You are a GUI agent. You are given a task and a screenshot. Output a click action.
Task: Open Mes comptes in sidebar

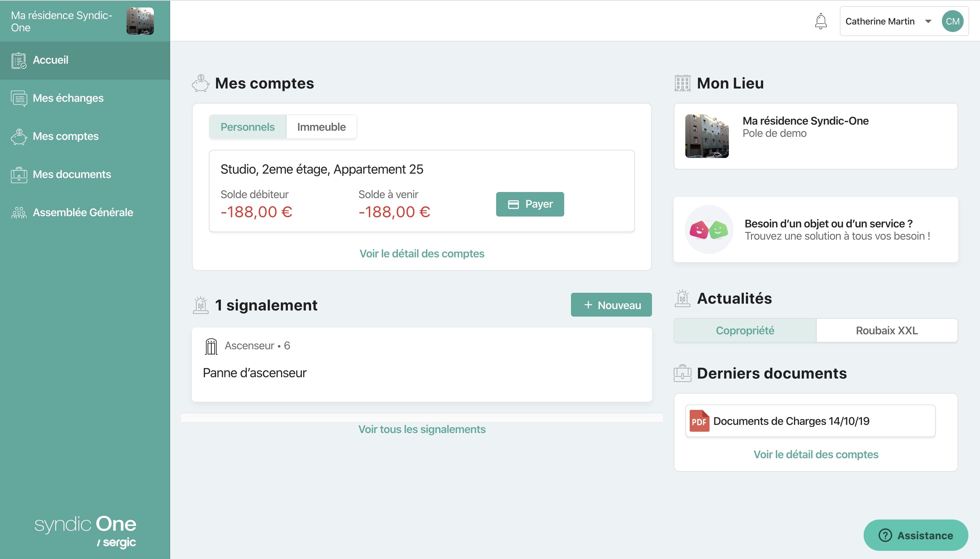coord(85,137)
